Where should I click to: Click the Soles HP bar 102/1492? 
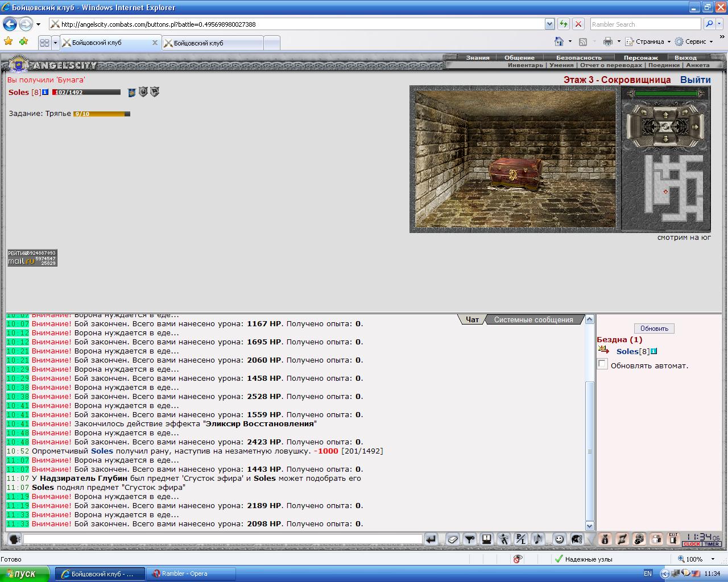86,92
